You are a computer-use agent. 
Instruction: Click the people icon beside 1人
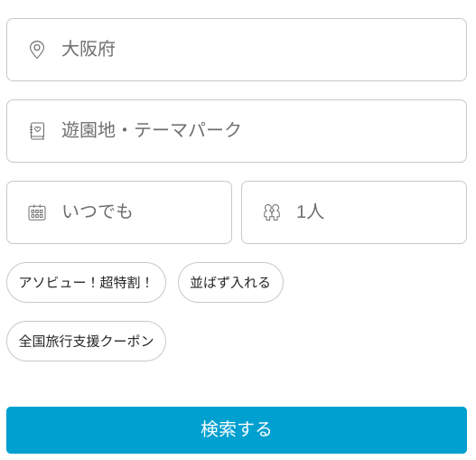[x=272, y=212]
